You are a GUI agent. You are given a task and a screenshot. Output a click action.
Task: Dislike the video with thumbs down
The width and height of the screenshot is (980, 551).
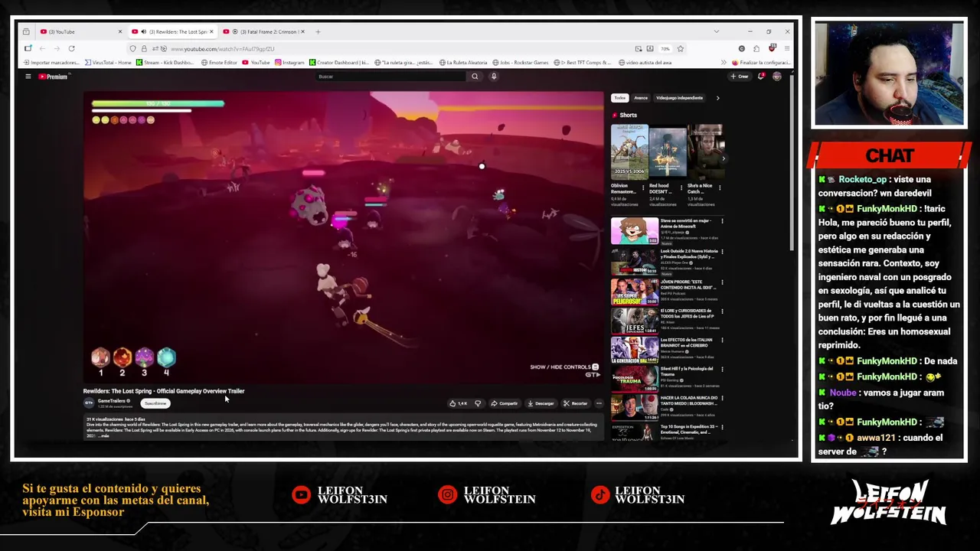478,403
